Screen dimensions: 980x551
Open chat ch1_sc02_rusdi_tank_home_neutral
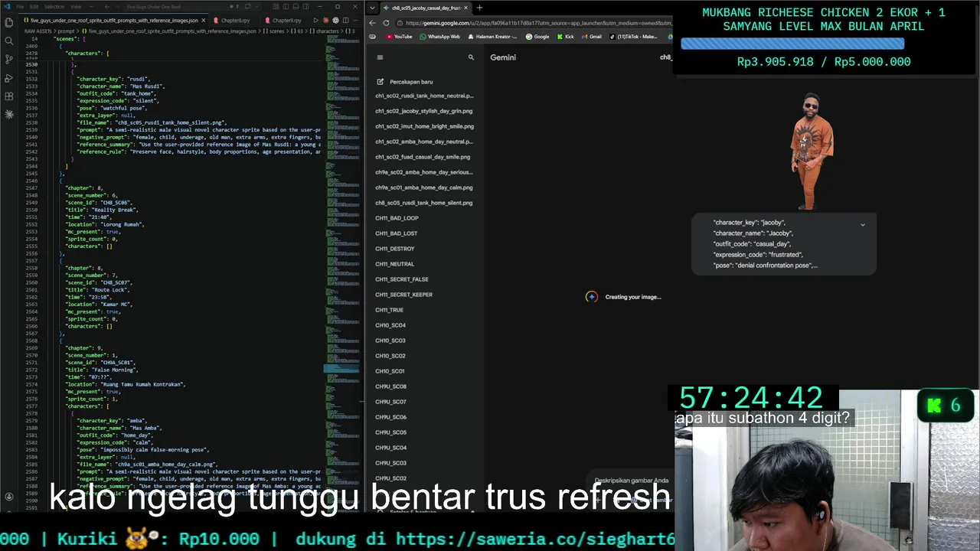click(x=424, y=96)
